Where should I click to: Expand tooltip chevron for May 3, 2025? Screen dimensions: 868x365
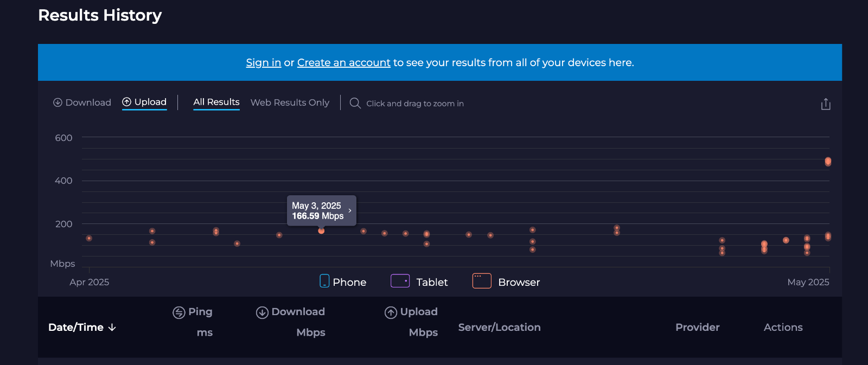350,210
